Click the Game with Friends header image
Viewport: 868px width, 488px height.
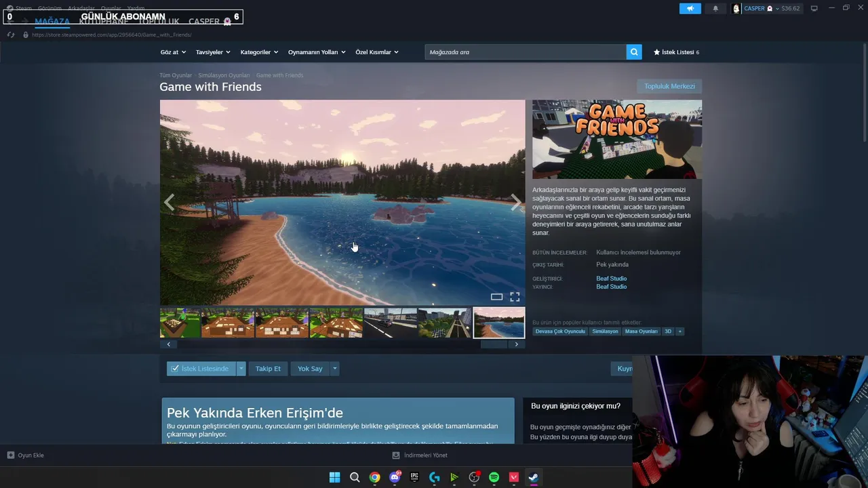tap(617, 139)
